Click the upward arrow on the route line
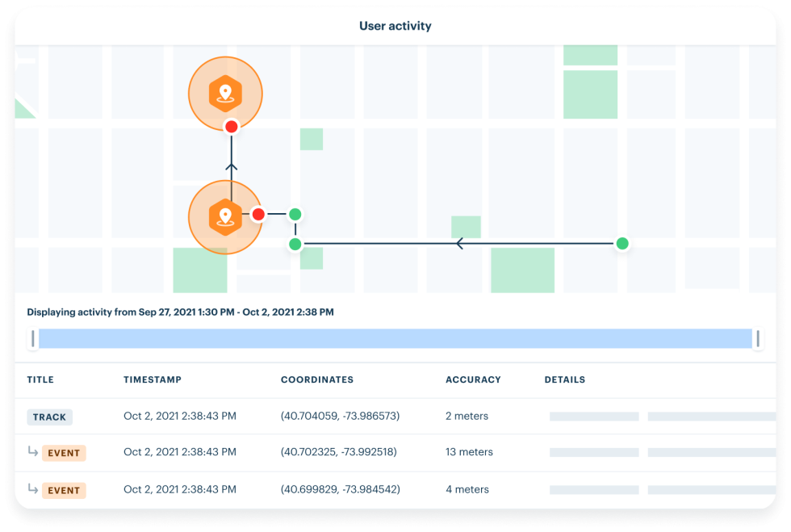Image resolution: width=791 pixels, height=532 pixels. click(232, 168)
